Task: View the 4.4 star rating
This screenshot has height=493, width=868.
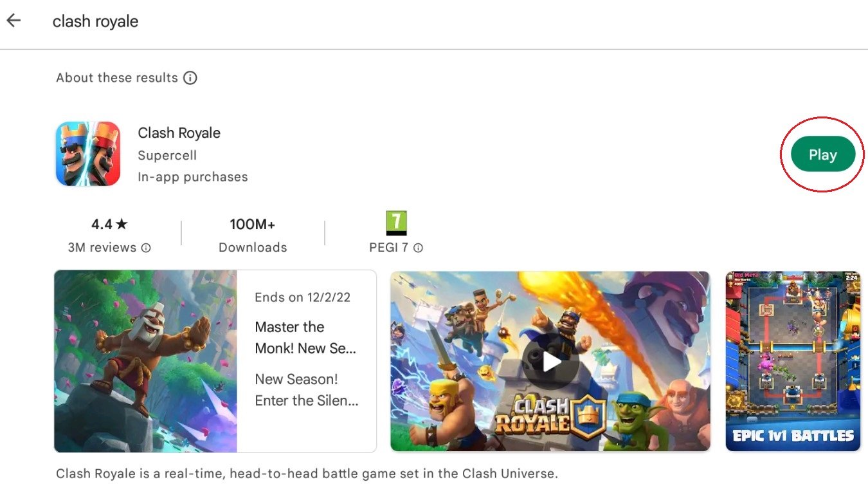Action: (x=109, y=224)
